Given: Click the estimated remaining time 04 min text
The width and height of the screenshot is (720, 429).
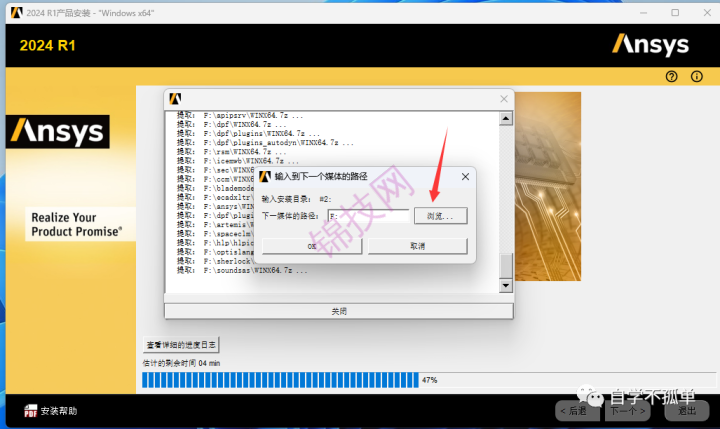Looking at the screenshot, I should tap(181, 363).
